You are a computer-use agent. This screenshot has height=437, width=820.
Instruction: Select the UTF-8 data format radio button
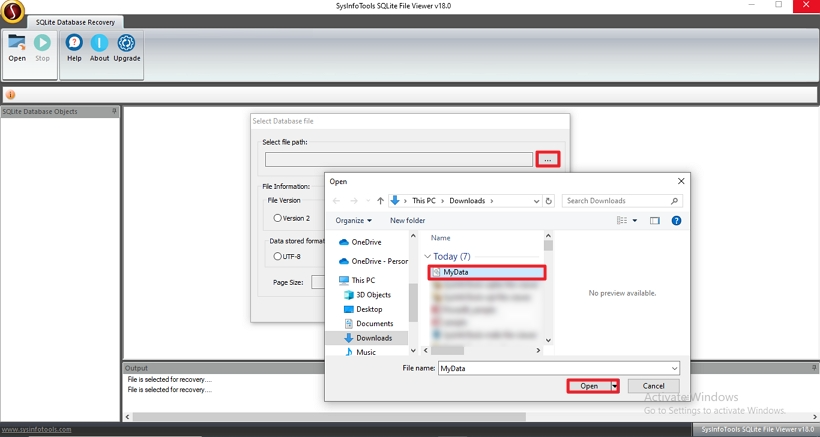tap(278, 256)
